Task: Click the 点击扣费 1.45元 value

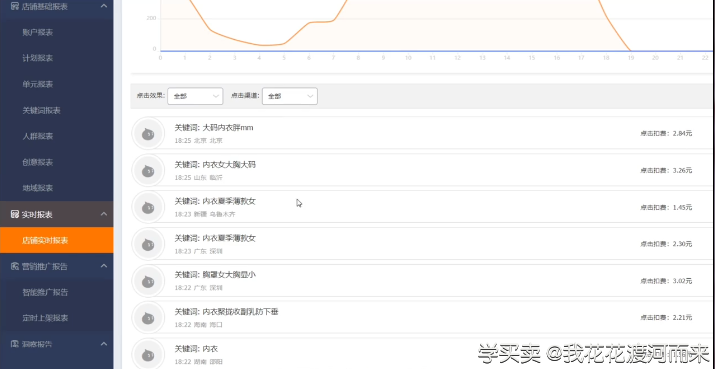Action: coord(666,207)
